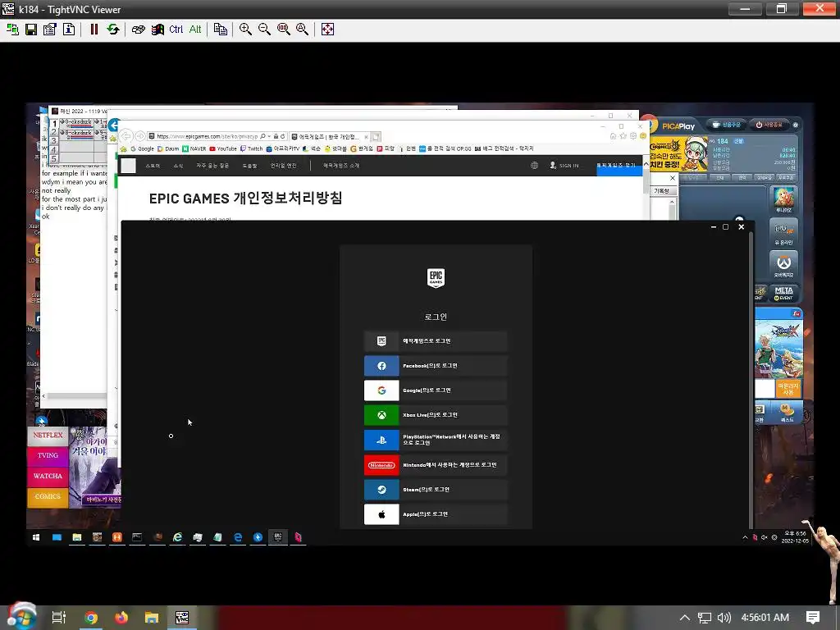
Task: Click the save session floppy icon
Action: pos(31,30)
